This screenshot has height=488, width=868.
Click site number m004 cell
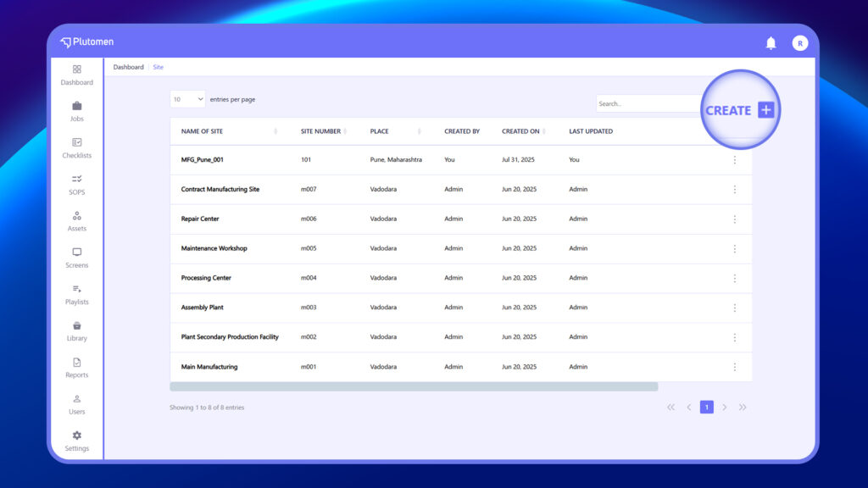pyautogui.click(x=309, y=278)
